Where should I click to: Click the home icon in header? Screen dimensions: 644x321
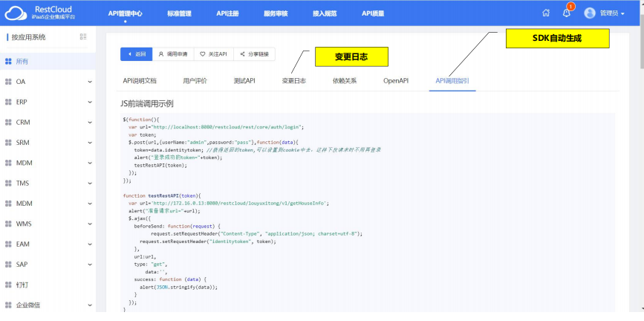(546, 13)
